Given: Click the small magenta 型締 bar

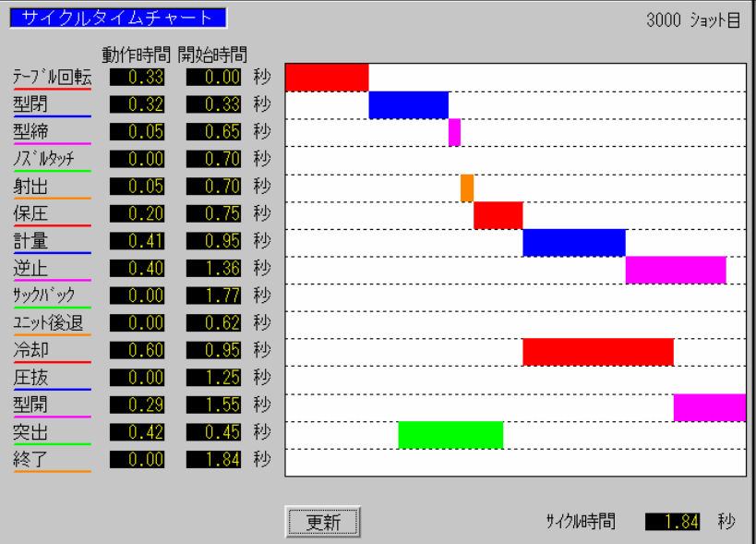Looking at the screenshot, I should pos(455,133).
